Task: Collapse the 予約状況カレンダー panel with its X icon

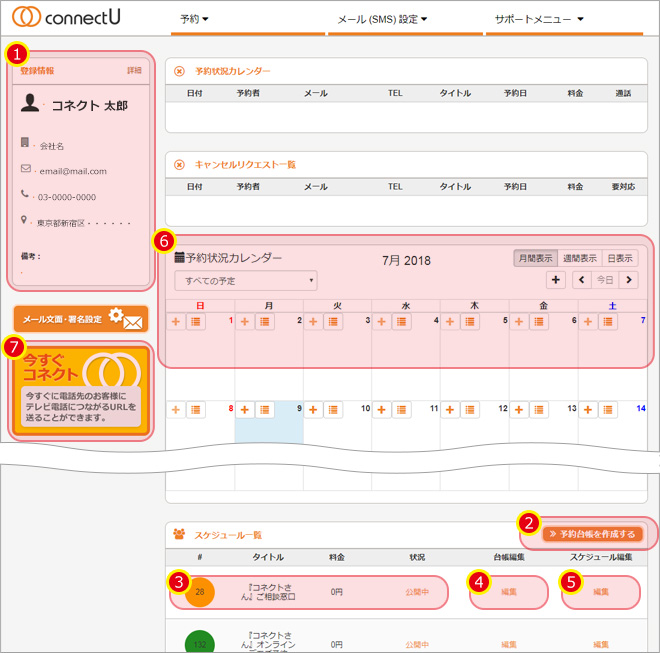Action: click(x=179, y=72)
